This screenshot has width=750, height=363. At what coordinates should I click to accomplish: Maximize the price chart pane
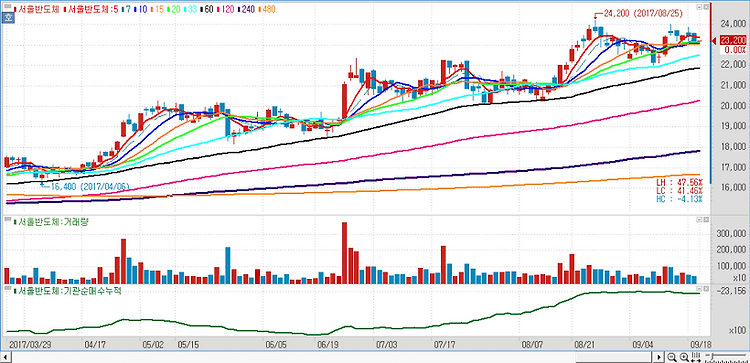(706, 7)
